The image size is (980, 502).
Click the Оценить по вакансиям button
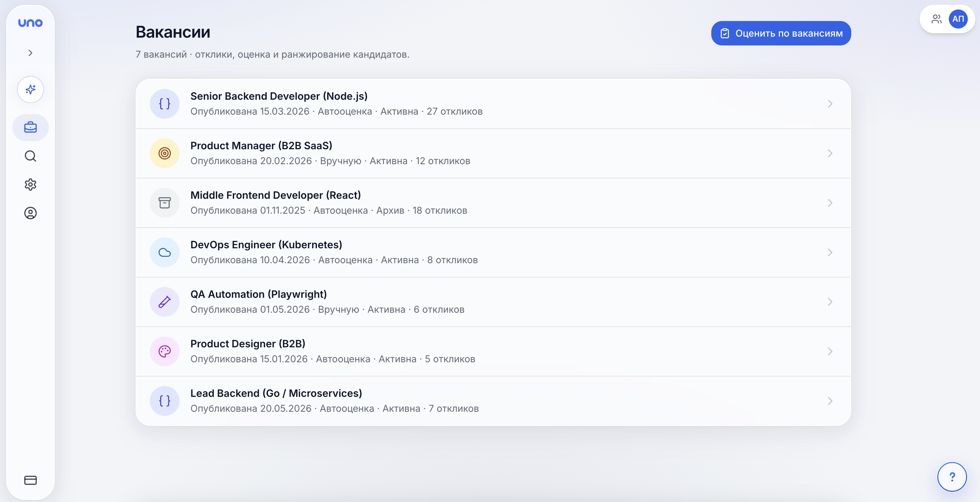(x=781, y=33)
